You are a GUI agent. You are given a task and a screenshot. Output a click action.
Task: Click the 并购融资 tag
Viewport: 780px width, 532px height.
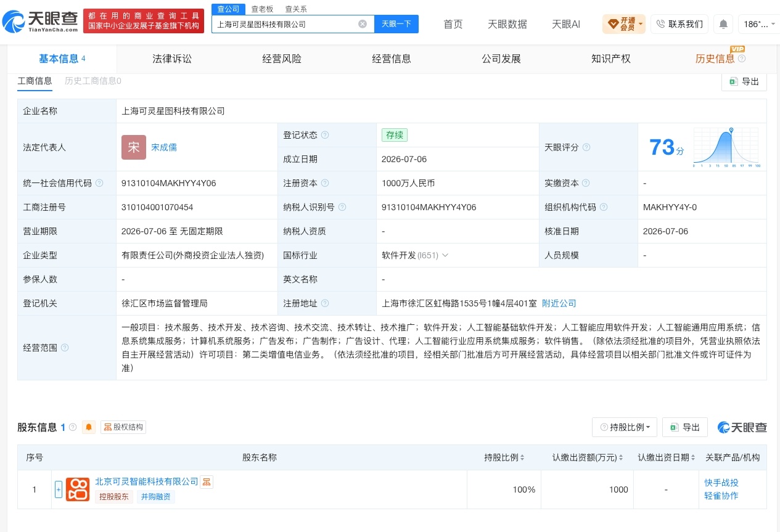click(156, 497)
